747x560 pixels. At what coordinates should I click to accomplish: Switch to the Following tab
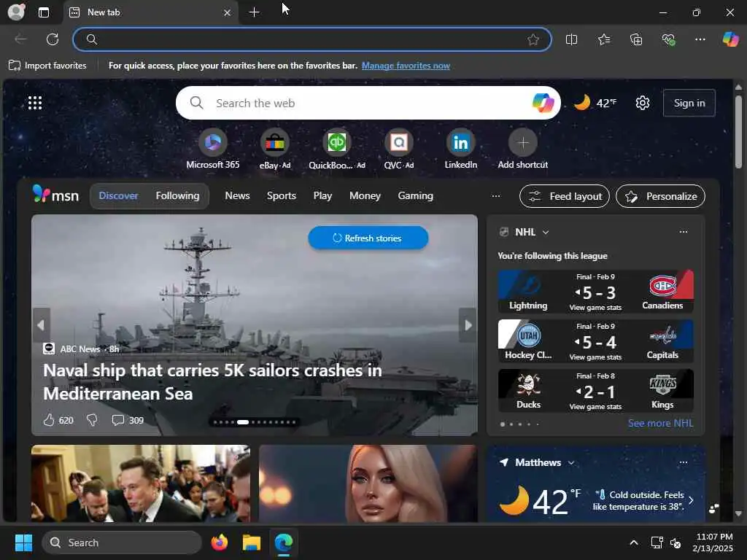coord(177,195)
